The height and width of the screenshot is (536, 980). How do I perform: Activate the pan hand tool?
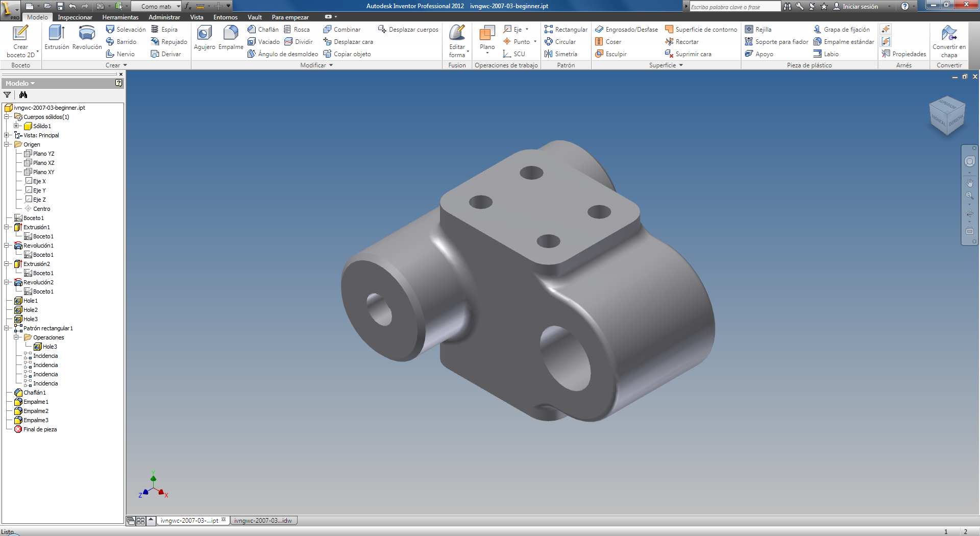pyautogui.click(x=970, y=183)
